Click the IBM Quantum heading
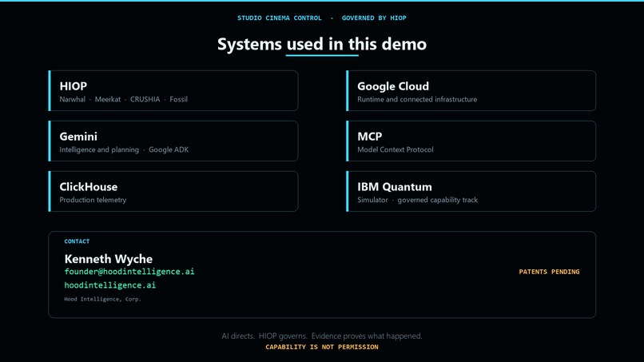Image resolution: width=644 pixels, height=362 pixels. coord(395,187)
